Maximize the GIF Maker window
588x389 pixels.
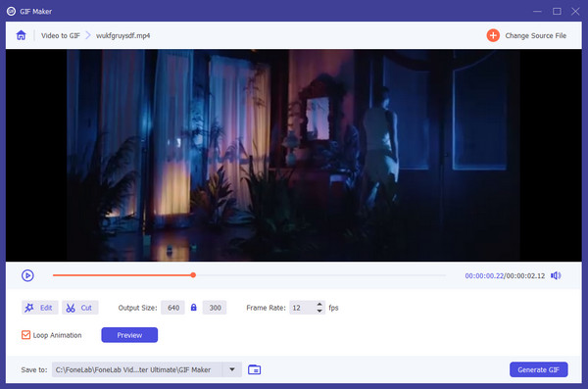[x=557, y=11]
